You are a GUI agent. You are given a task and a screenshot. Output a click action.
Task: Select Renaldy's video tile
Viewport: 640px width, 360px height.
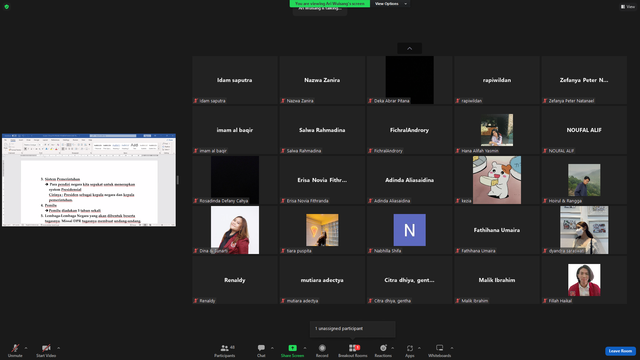235,280
